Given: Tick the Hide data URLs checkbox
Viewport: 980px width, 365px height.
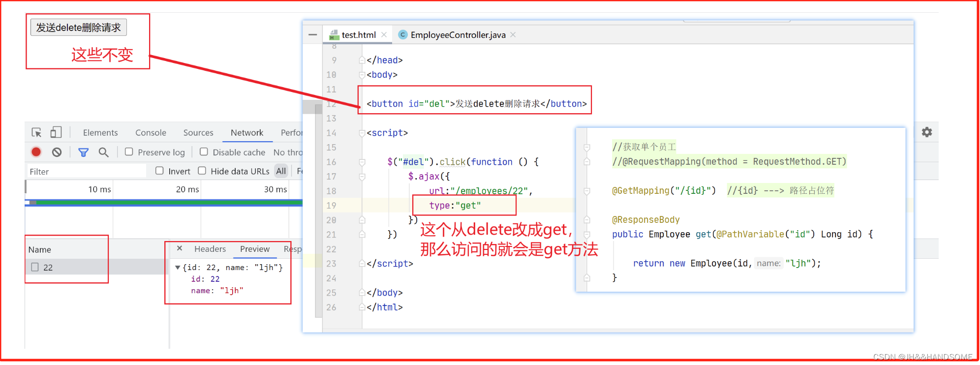Looking at the screenshot, I should coord(202,171).
